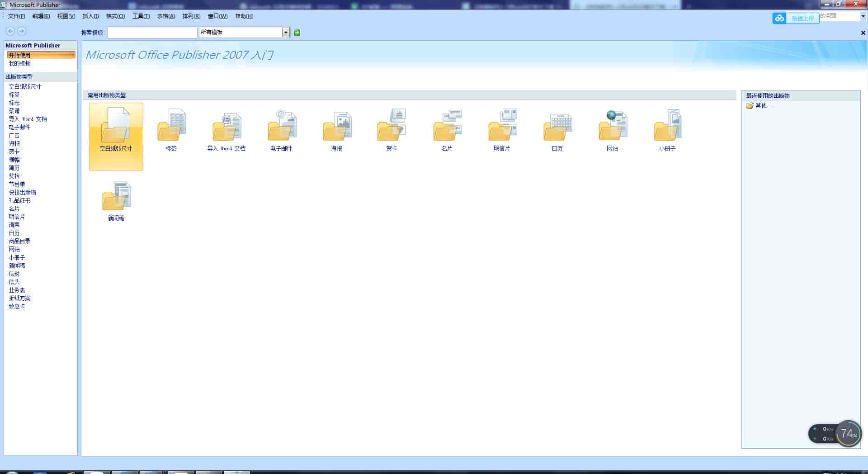Open the 海报 posters template icon
868x474 pixels.
click(x=337, y=127)
